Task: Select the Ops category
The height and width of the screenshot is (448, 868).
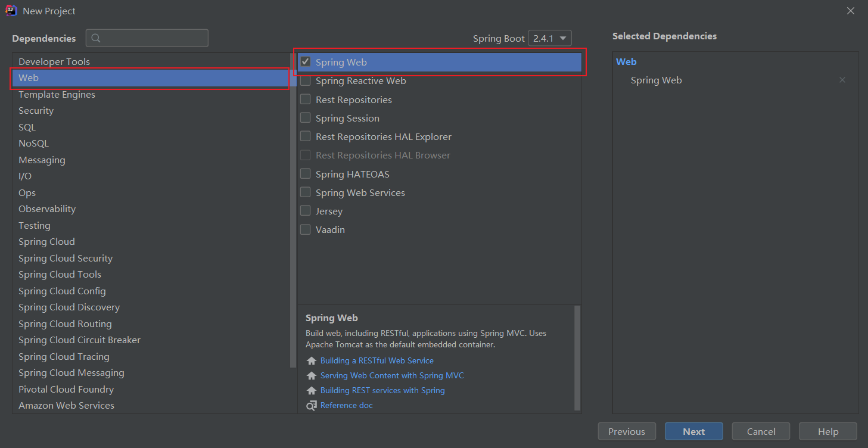Action: (151, 192)
